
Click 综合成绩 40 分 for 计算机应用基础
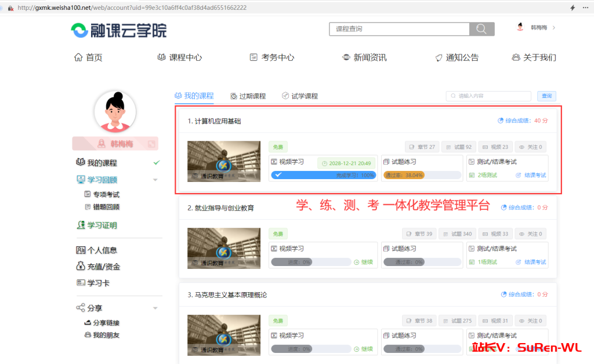[x=523, y=121]
